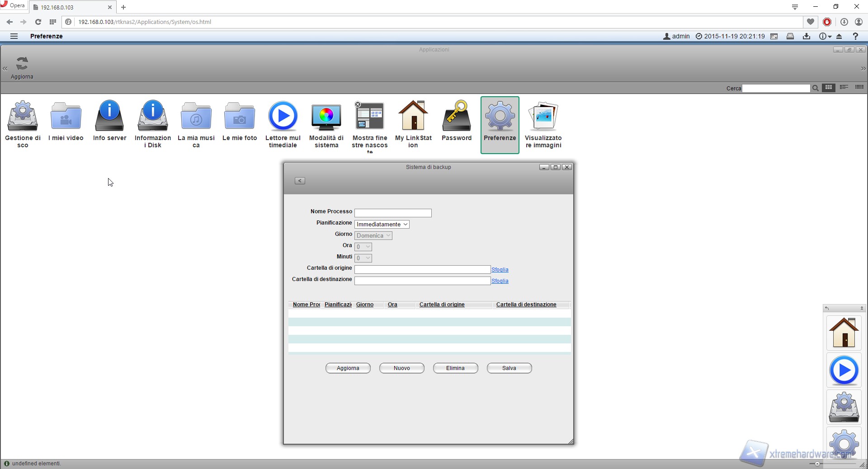The image size is (868, 469).
Task: Open the Info server icon
Action: pyautogui.click(x=109, y=117)
